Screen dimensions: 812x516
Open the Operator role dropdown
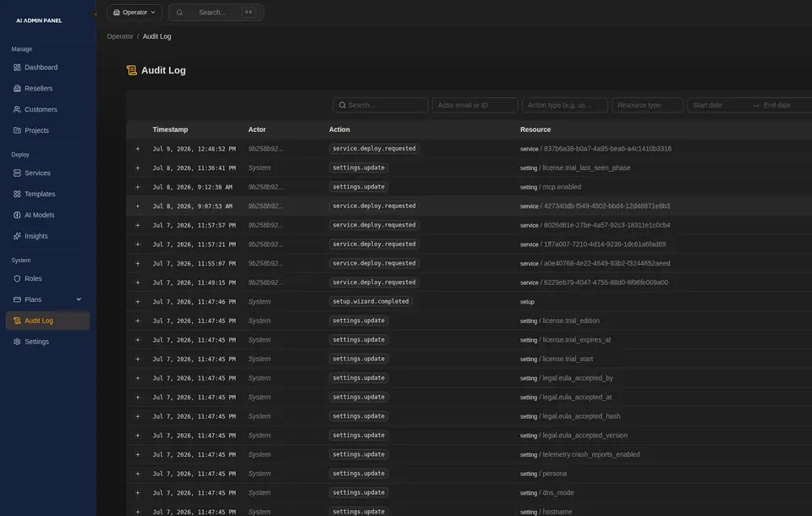(134, 13)
